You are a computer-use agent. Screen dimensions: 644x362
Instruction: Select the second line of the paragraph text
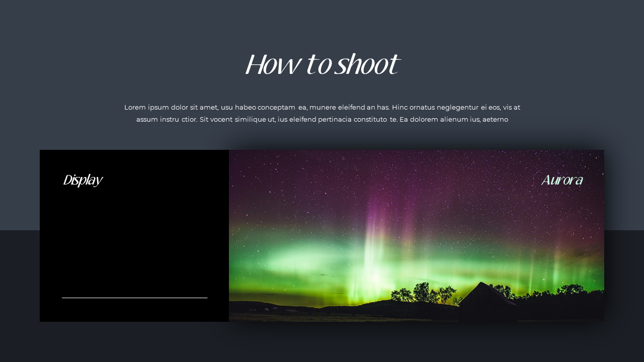(x=322, y=120)
